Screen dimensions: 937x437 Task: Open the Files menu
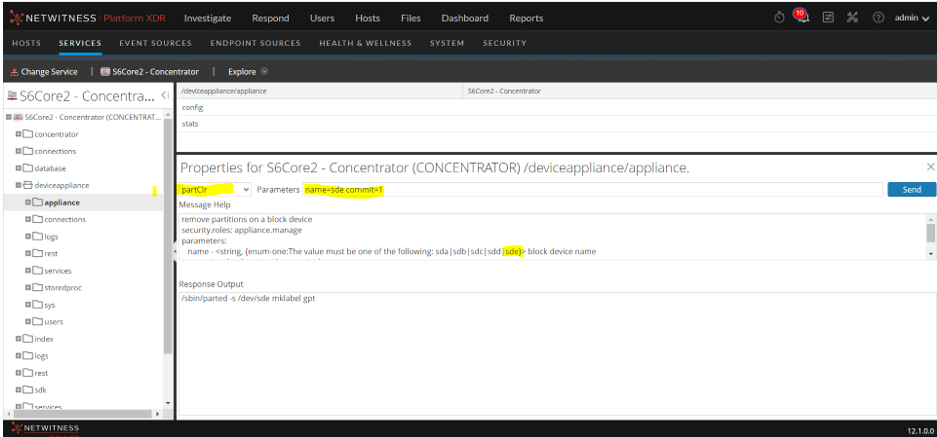click(x=411, y=19)
